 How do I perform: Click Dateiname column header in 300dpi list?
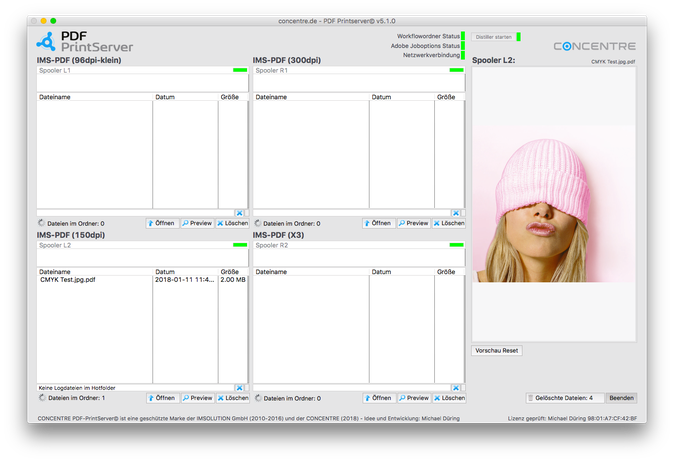point(311,97)
